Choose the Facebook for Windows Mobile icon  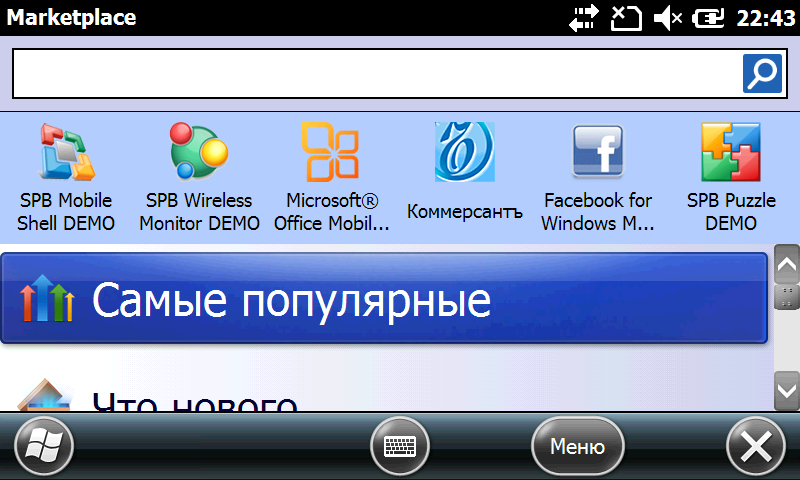tap(597, 151)
